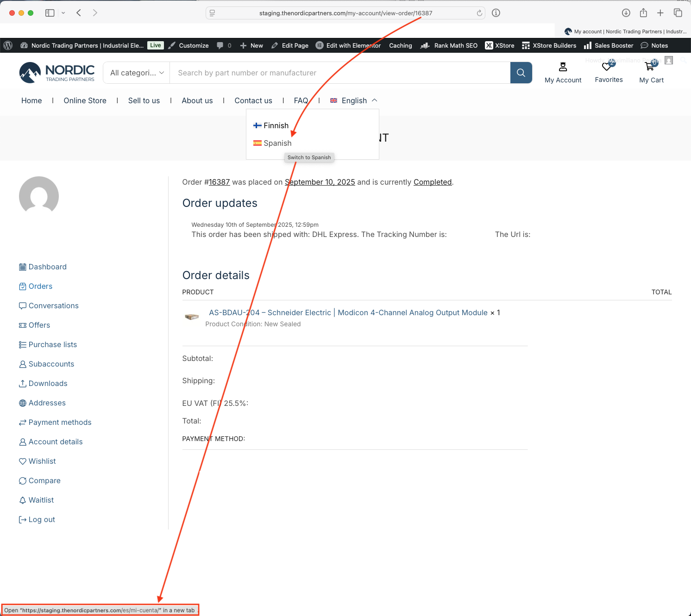Open the Orders account section
691x616 pixels.
(x=40, y=286)
